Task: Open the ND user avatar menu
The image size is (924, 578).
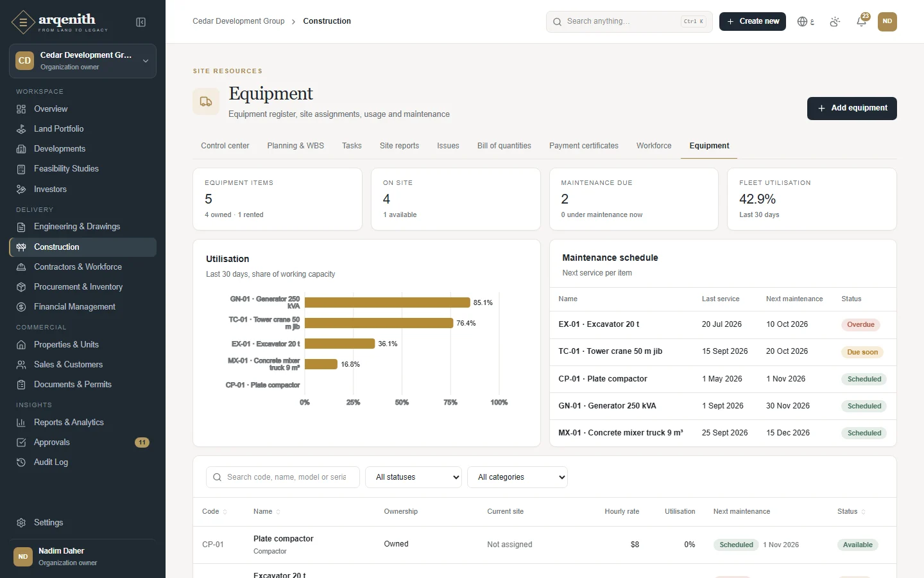Action: (887, 21)
